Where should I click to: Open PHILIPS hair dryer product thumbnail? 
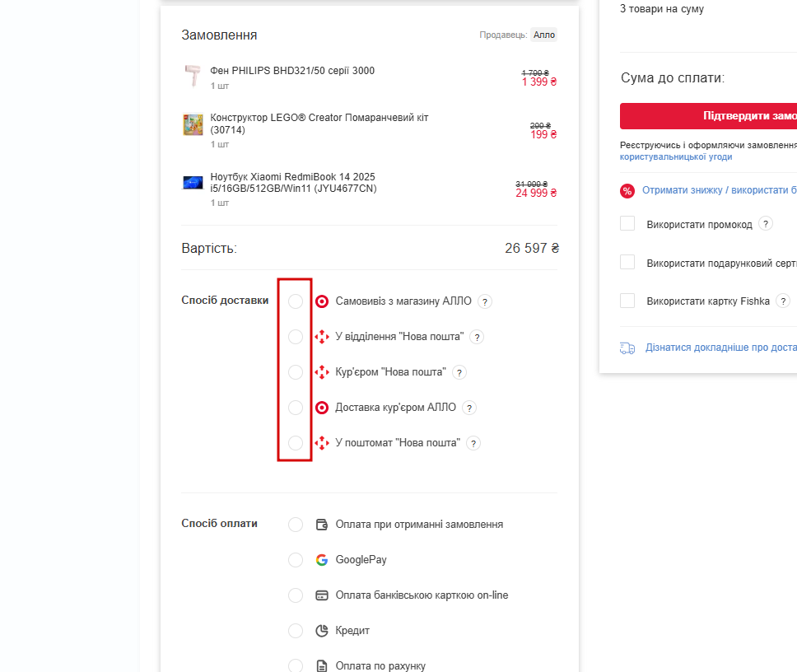coord(193,76)
